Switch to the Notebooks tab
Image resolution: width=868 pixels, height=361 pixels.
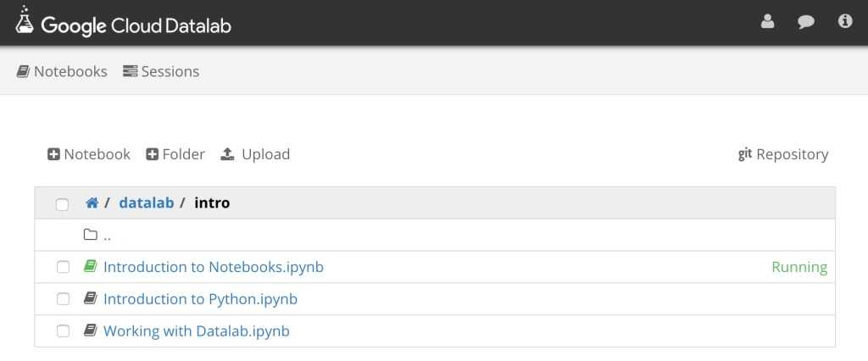(62, 71)
